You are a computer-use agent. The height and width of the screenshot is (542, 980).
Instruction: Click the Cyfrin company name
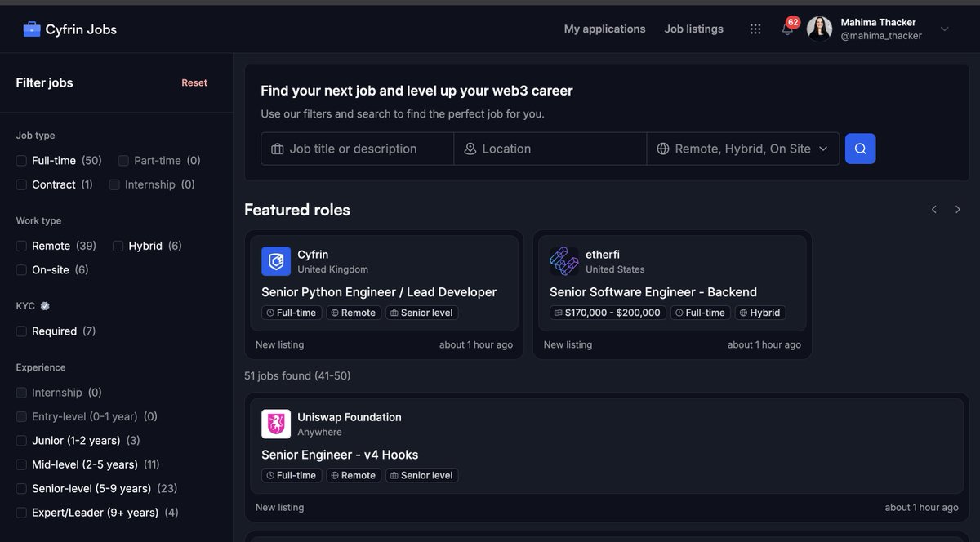(313, 255)
